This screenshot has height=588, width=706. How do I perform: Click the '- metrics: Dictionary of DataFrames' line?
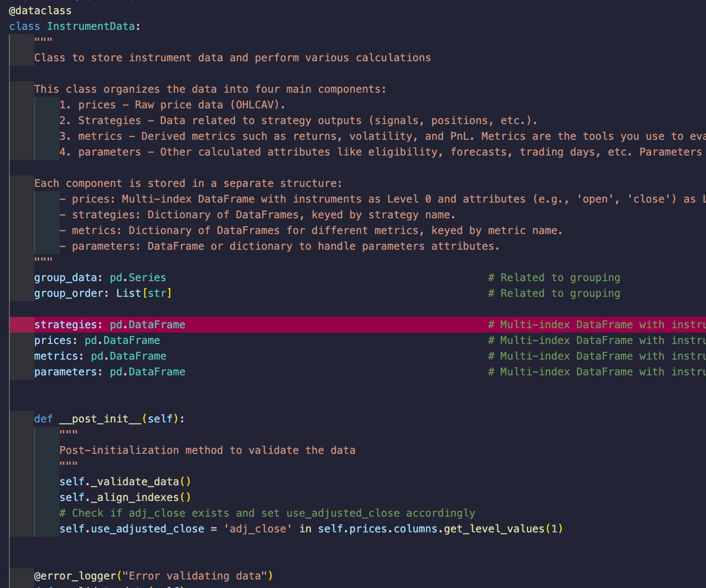[311, 231]
